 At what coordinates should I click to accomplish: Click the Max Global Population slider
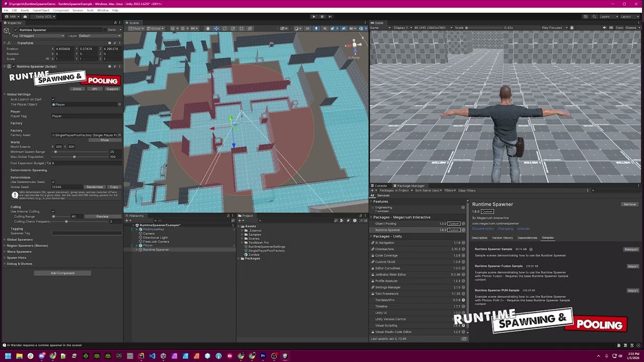(80, 157)
